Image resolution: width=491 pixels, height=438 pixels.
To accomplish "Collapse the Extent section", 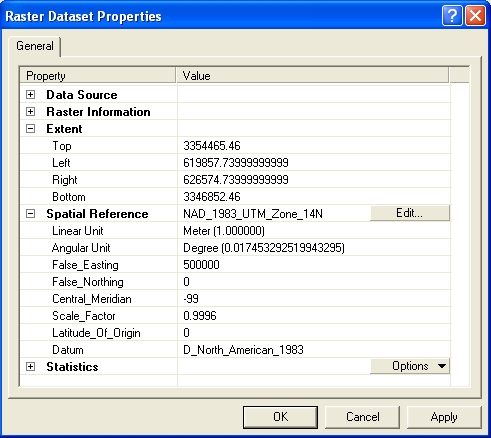I will [x=30, y=129].
